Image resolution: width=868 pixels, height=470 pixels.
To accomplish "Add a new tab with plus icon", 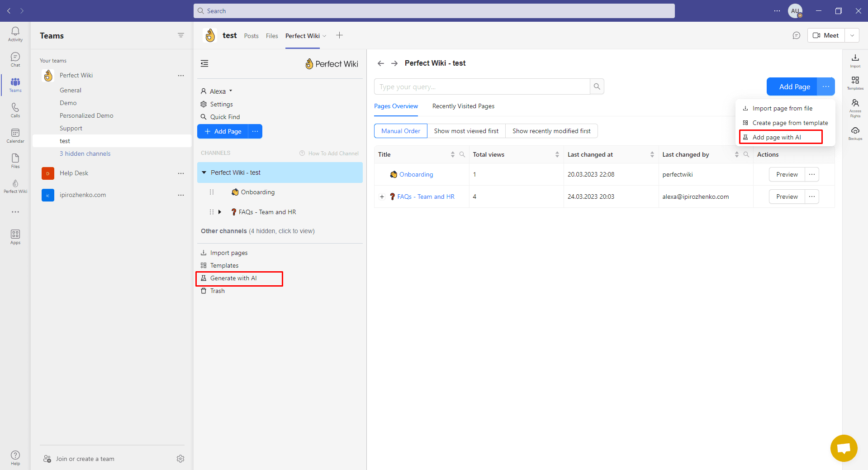I will (x=339, y=35).
